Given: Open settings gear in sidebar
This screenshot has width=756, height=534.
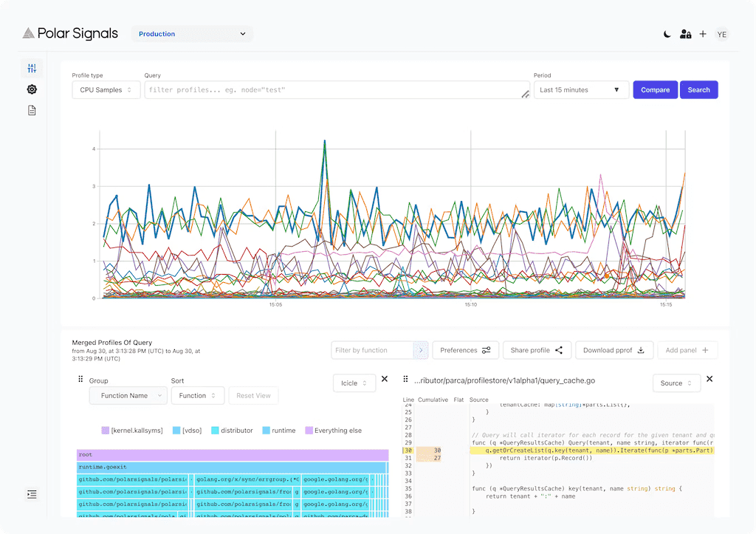Looking at the screenshot, I should pos(32,89).
